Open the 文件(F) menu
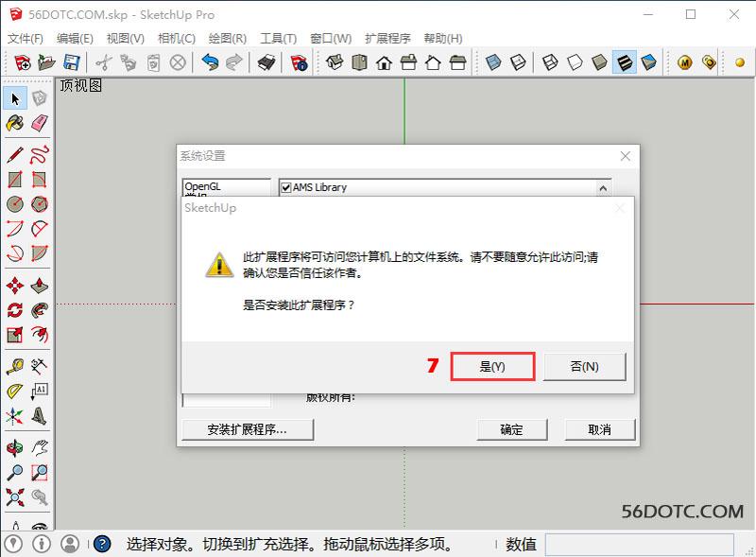 pyautogui.click(x=26, y=39)
